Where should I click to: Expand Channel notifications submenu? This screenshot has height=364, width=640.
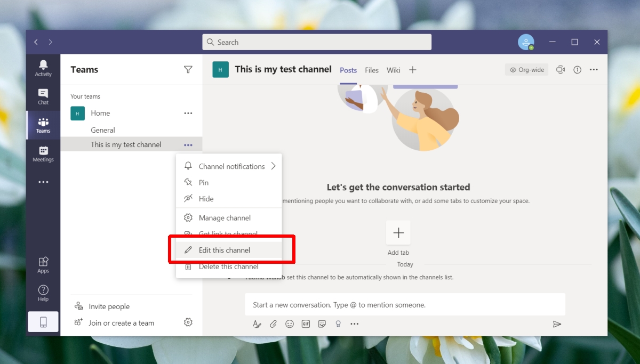click(229, 166)
